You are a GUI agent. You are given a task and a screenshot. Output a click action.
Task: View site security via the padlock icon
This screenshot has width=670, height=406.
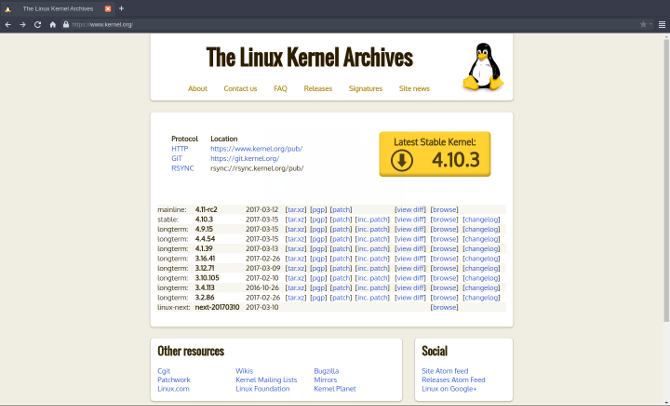tap(66, 24)
